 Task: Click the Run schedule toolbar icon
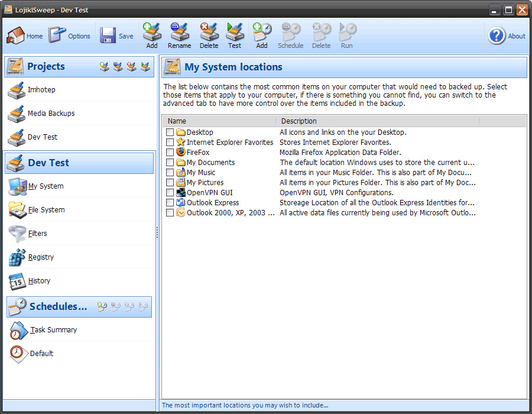click(x=347, y=35)
